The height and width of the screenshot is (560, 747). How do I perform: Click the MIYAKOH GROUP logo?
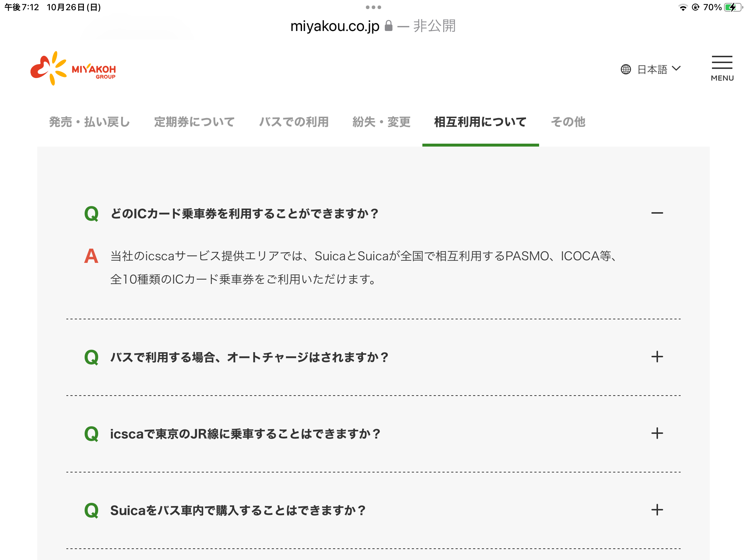point(73,69)
